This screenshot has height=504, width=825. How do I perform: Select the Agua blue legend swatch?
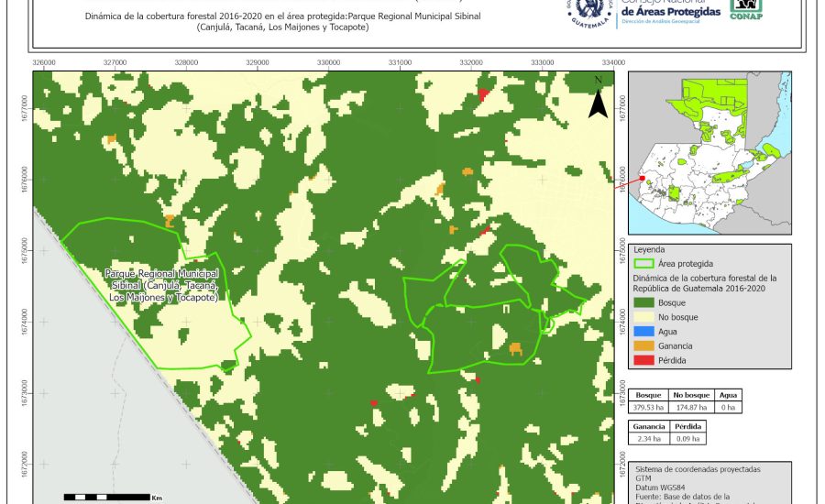[x=644, y=331]
